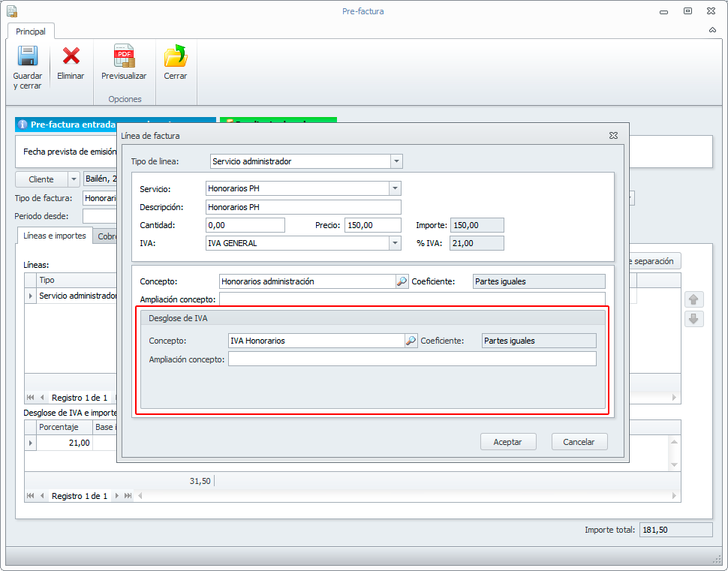This screenshot has width=728, height=571.
Task: Open the PDF Previsualizar icon
Action: [x=124, y=57]
